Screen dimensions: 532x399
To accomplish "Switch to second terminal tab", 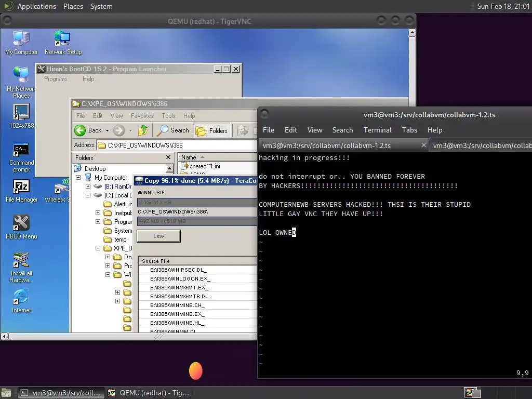I will [x=481, y=145].
